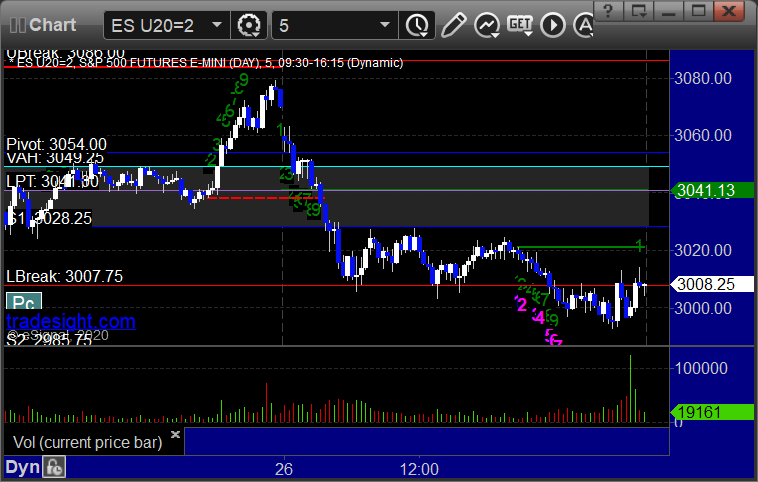Image resolution: width=758 pixels, height=482 pixels.
Task: Click the magenta 4 count label
Action: pyautogui.click(x=539, y=317)
